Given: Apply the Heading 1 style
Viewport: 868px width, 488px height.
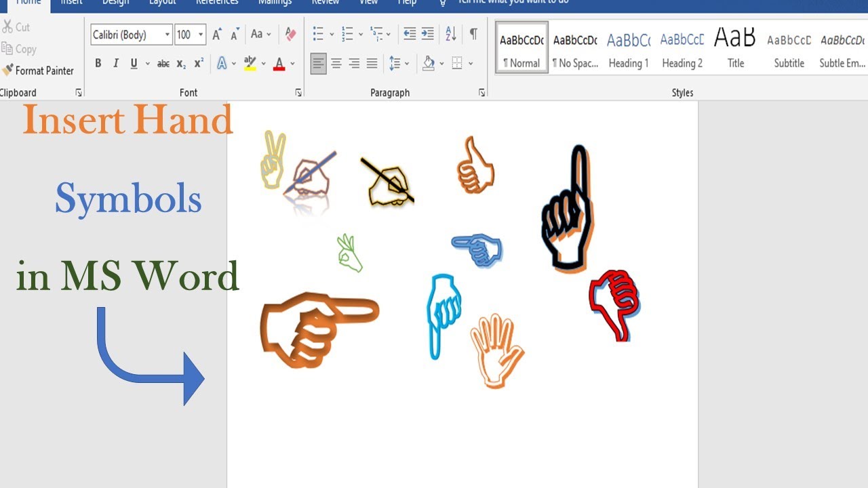Looking at the screenshot, I should pyautogui.click(x=629, y=47).
